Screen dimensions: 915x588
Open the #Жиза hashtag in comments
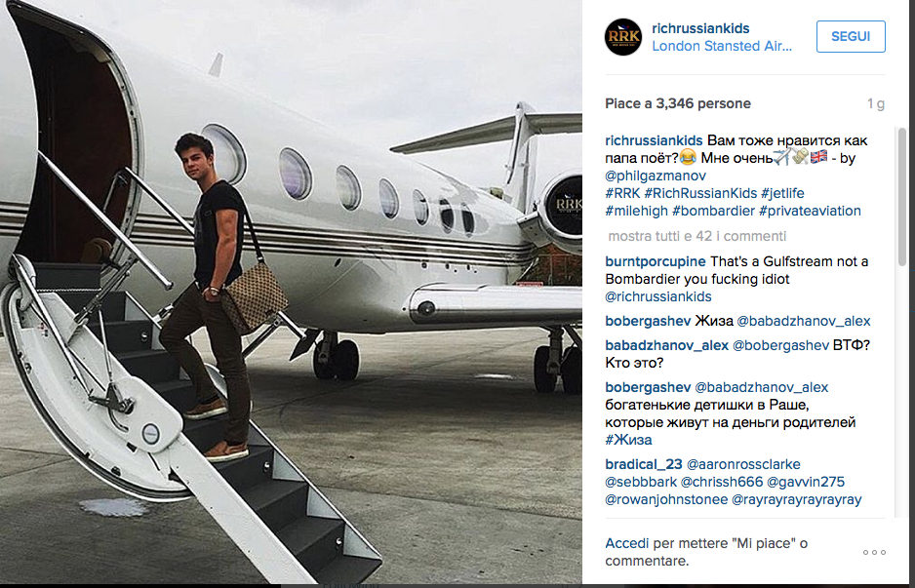point(628,440)
